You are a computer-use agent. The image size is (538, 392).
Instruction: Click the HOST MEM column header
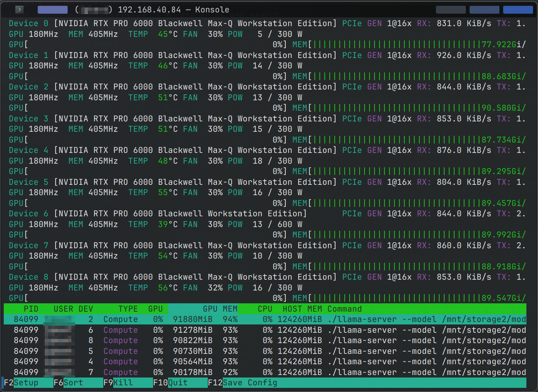(x=302, y=309)
